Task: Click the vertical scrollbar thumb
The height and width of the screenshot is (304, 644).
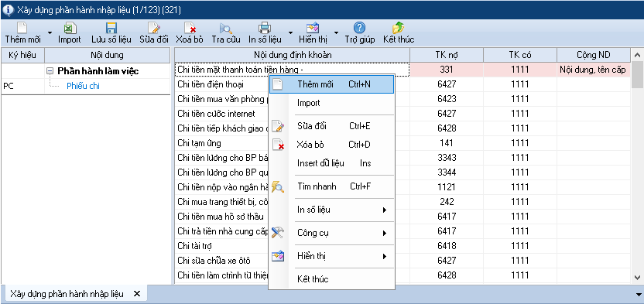Action: [x=638, y=75]
